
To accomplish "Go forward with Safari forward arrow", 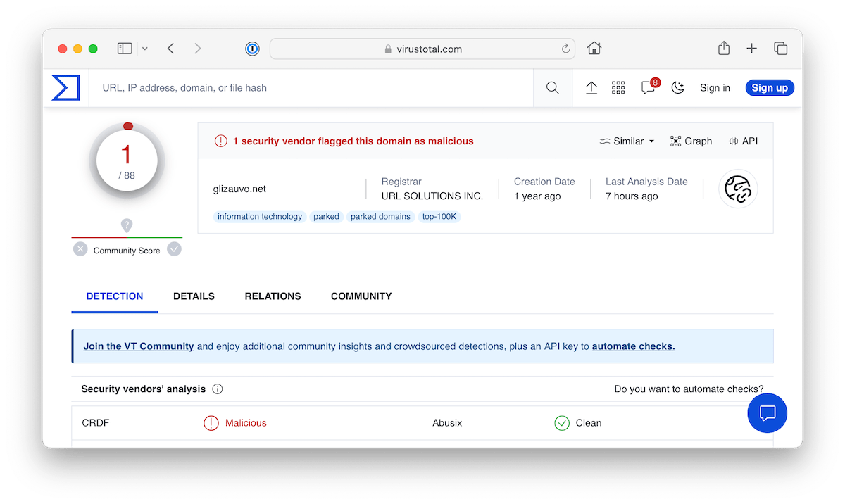I will point(198,49).
